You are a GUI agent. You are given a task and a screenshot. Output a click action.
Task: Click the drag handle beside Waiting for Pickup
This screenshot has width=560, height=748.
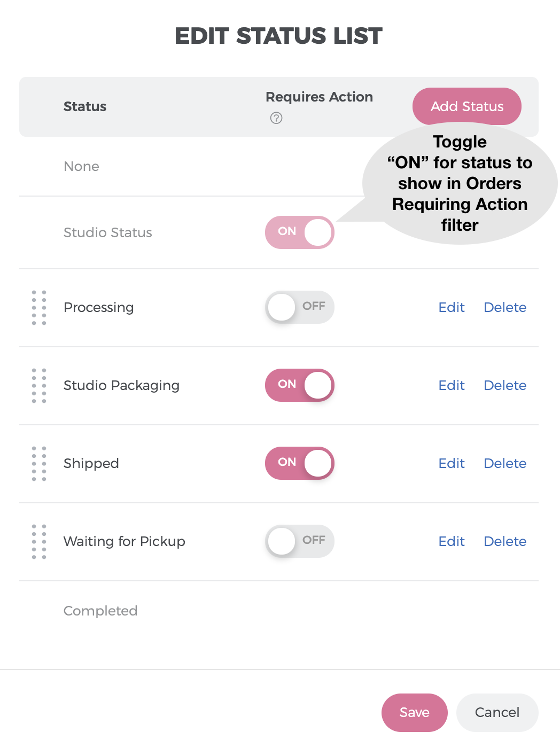39,542
